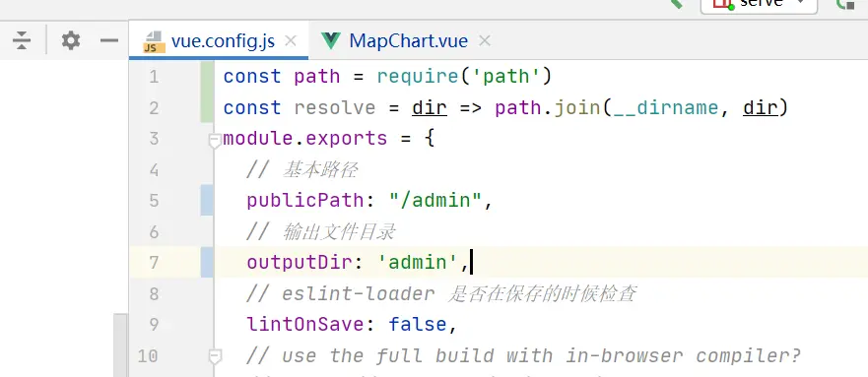
Task: Hide the tool window with minus icon
Action: click(x=109, y=40)
